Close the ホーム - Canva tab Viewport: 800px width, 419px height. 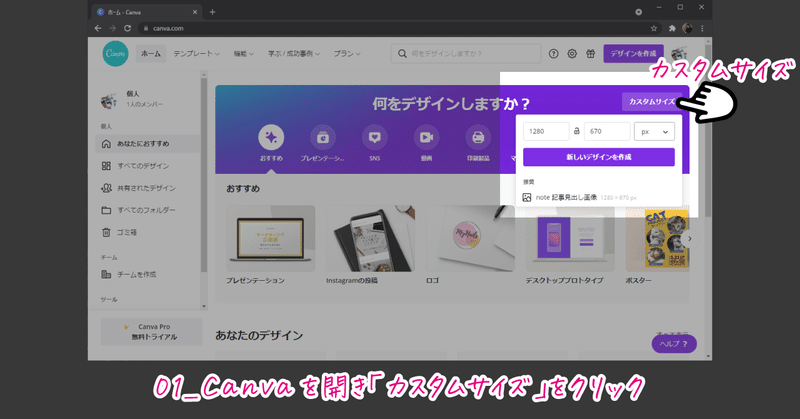point(195,12)
